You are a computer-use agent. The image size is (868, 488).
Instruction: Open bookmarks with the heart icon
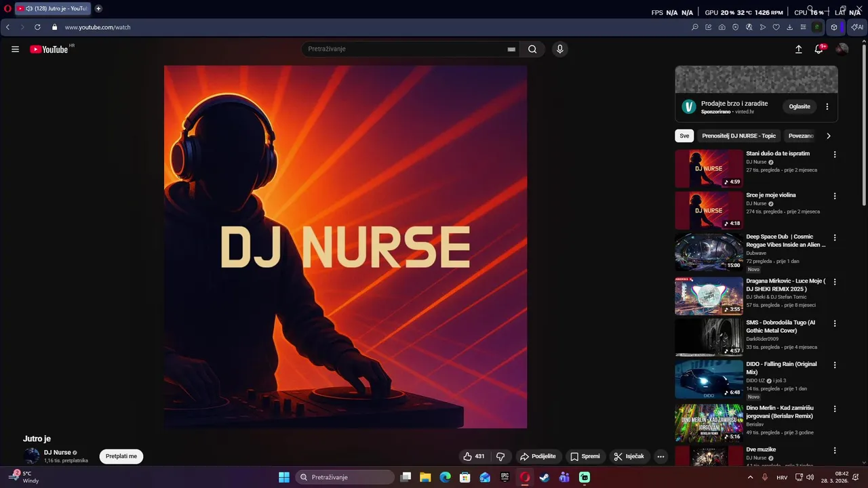[x=776, y=27]
